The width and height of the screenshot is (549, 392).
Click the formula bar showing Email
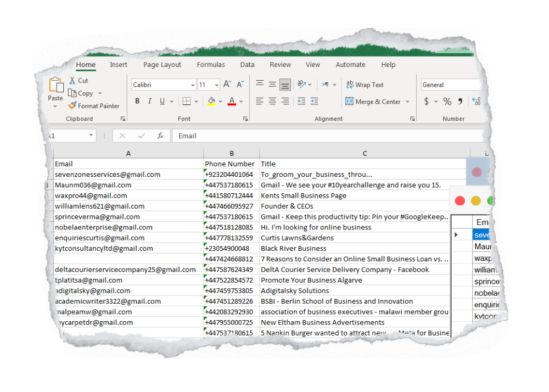tap(327, 136)
